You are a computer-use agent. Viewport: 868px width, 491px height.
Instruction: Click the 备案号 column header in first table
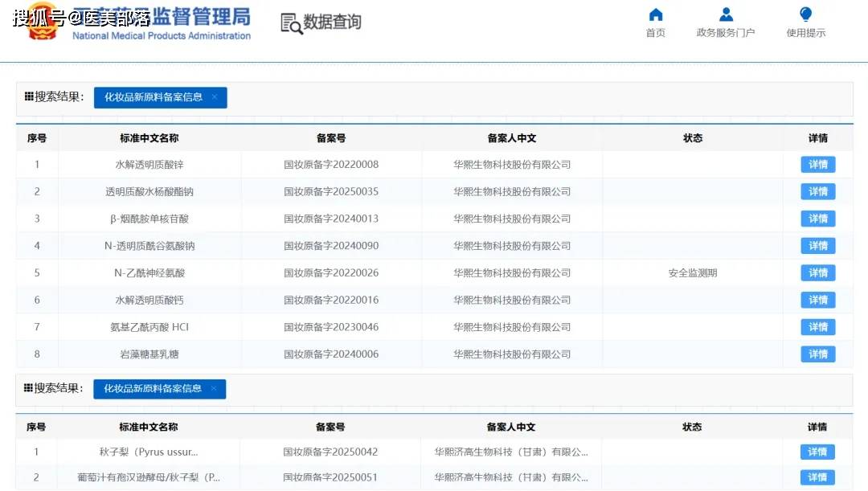pyautogui.click(x=331, y=138)
